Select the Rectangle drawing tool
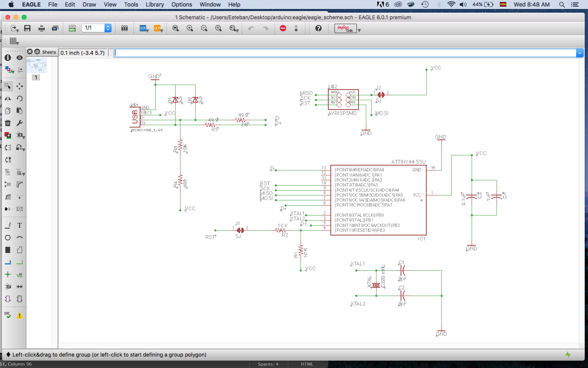588x368 pixels. [x=8, y=250]
